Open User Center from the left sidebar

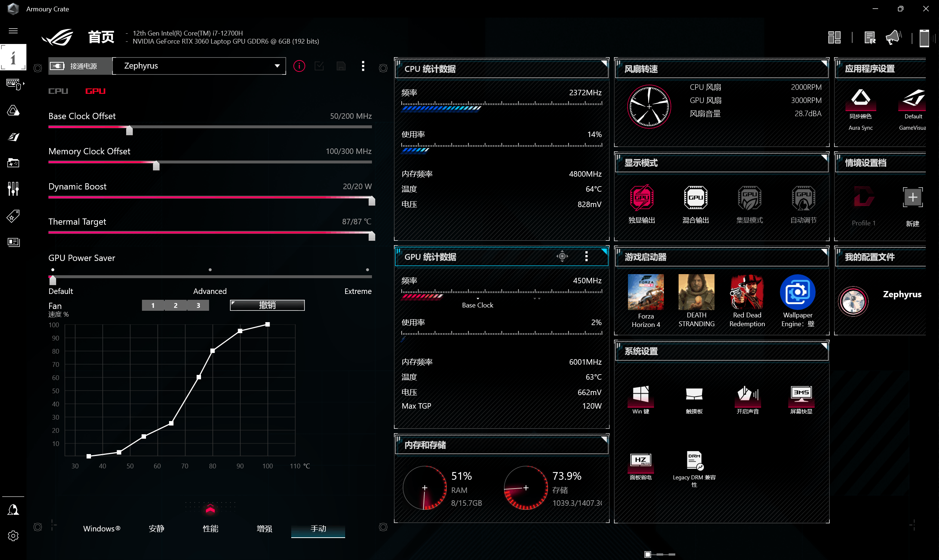[13, 510]
